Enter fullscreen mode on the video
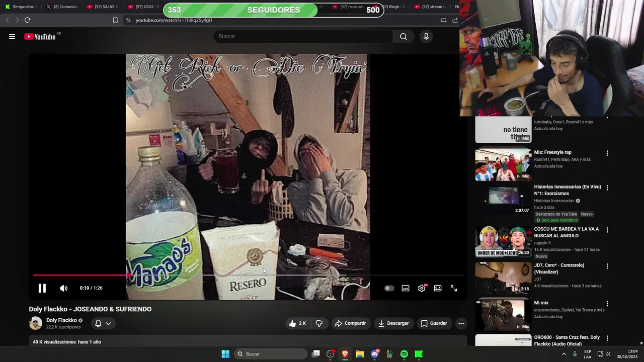Image resolution: width=644 pixels, height=362 pixels. click(454, 288)
